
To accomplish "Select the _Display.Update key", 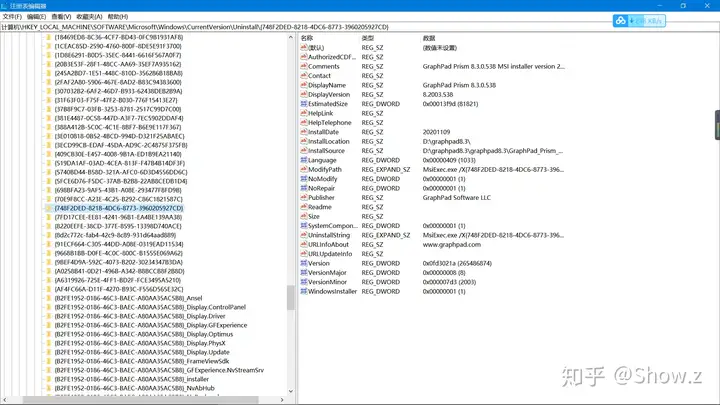I will pos(142,352).
